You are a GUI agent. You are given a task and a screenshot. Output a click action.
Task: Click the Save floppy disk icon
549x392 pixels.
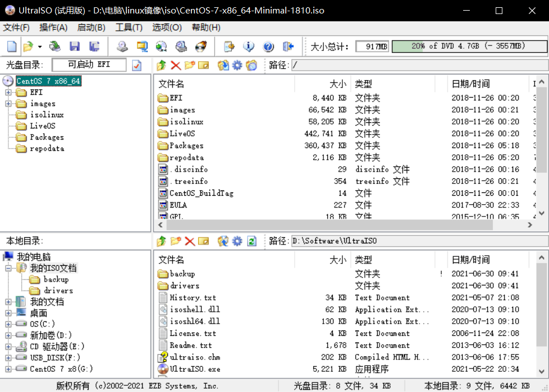point(75,46)
